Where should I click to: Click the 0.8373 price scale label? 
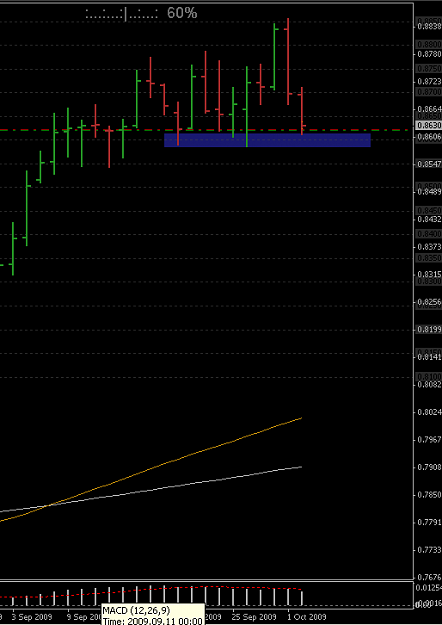[429, 247]
